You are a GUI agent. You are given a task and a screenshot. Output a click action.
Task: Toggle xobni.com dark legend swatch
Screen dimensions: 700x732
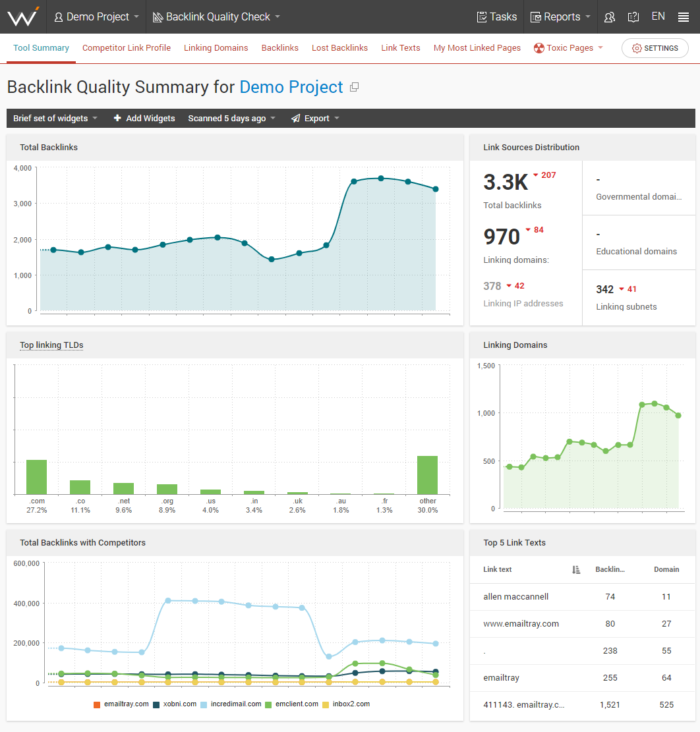pyautogui.click(x=156, y=704)
